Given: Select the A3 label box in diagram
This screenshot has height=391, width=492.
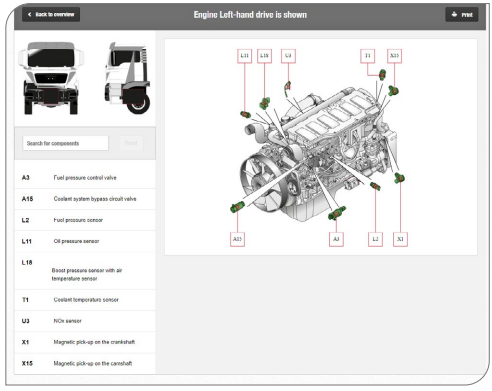Looking at the screenshot, I should [x=336, y=239].
